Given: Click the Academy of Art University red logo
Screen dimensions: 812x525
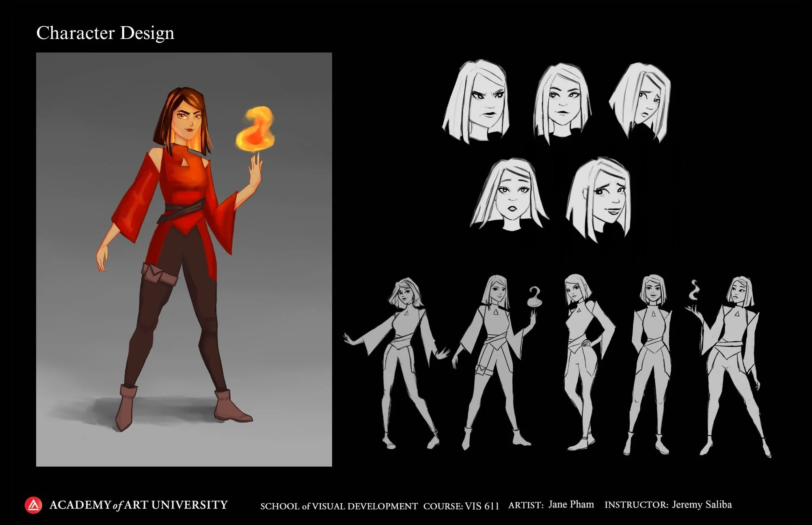Looking at the screenshot, I should pyautogui.click(x=33, y=505).
